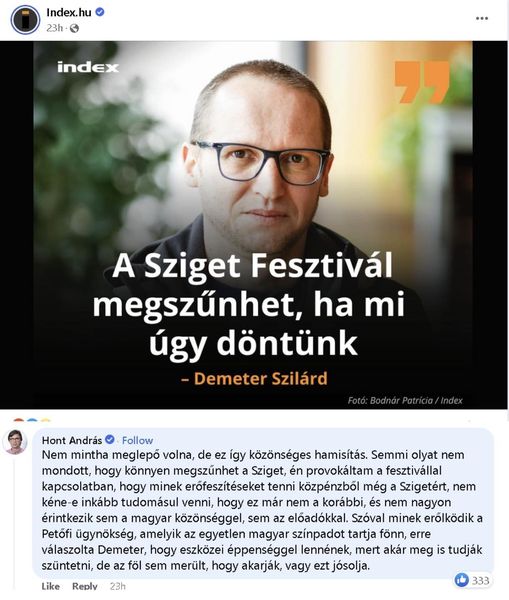The image size is (509, 600).
Task: Click the post reaction emojis above the comment
Action: [32, 421]
